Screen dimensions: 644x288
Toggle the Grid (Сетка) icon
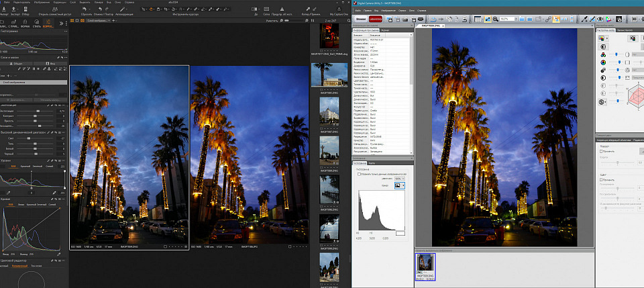coord(266,9)
